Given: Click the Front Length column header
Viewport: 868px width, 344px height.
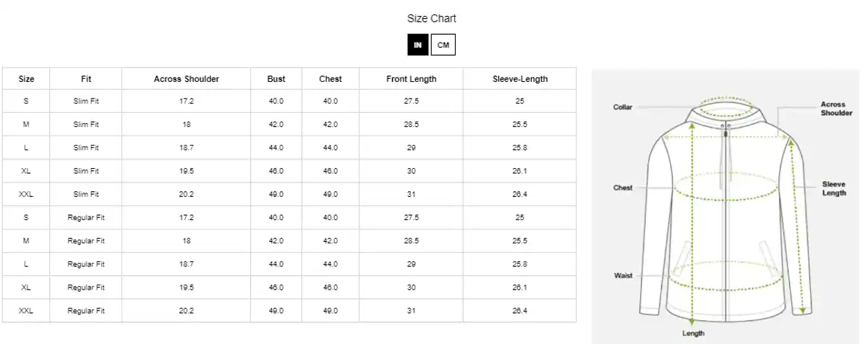Looking at the screenshot, I should click(x=411, y=79).
